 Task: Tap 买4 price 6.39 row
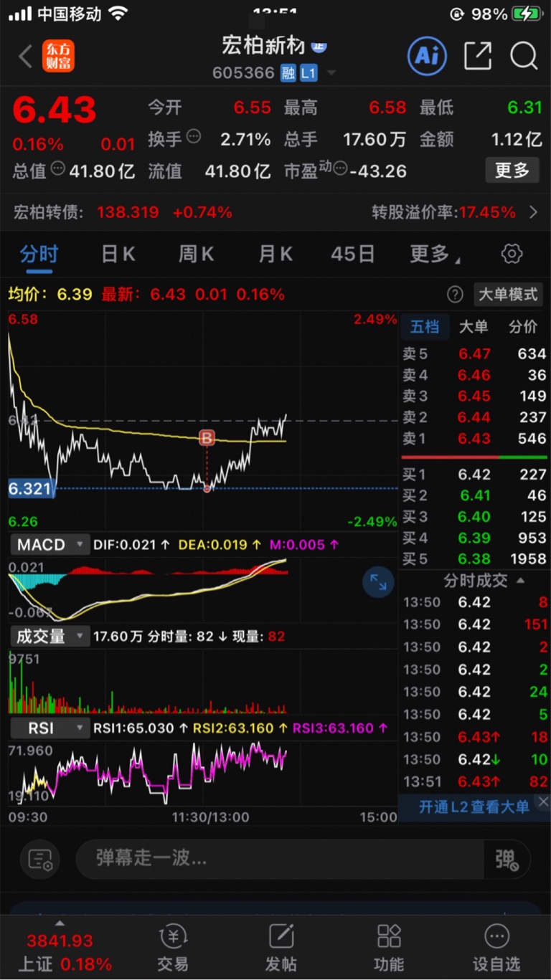[x=474, y=538]
